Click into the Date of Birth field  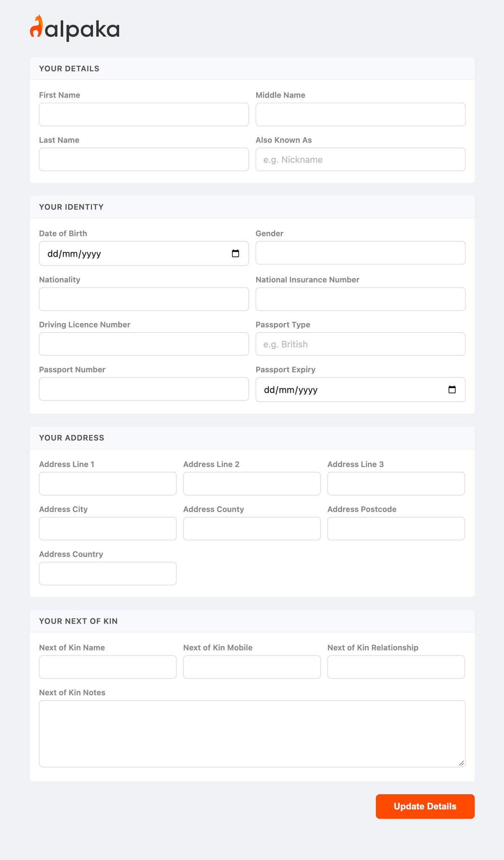click(144, 253)
